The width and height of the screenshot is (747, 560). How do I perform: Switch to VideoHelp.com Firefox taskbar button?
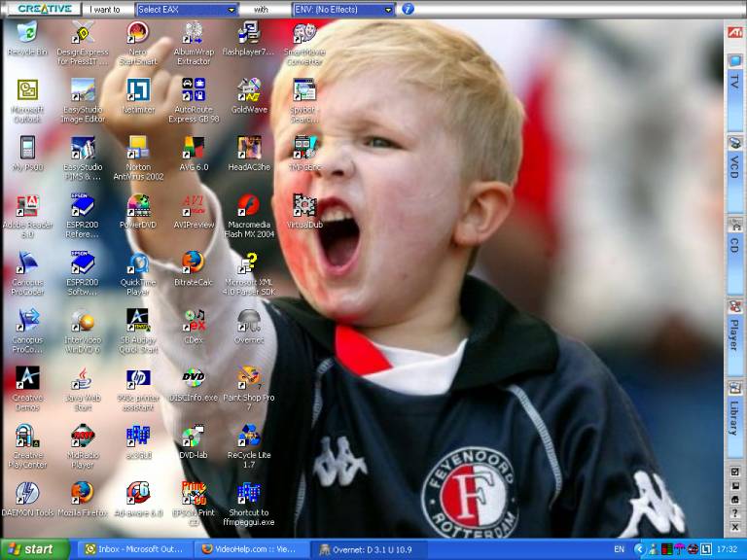(x=250, y=549)
